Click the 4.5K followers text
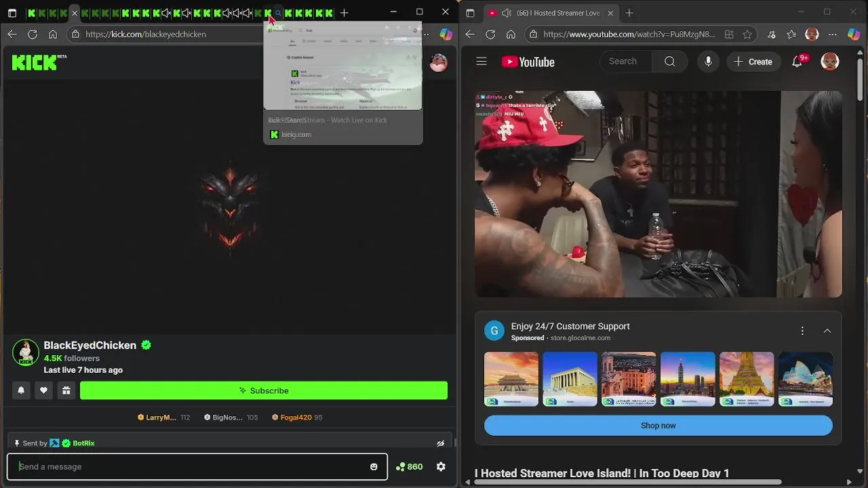The height and width of the screenshot is (488, 868). tap(72, 358)
